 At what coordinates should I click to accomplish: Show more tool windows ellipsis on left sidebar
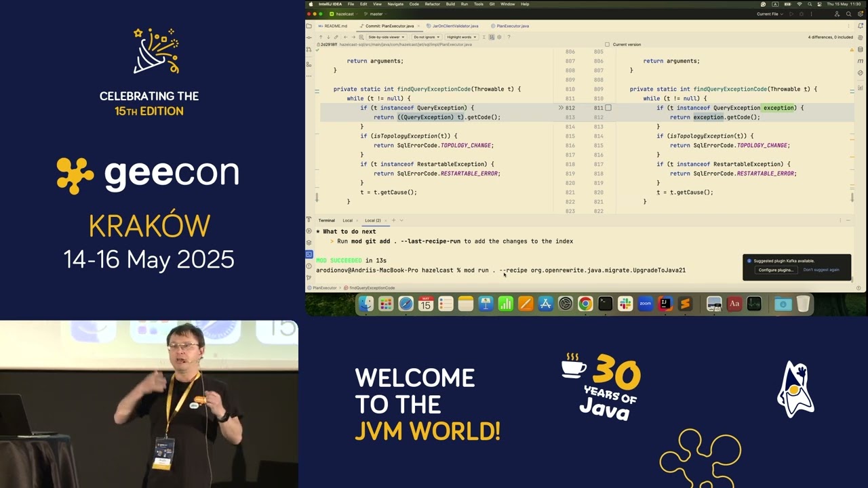[309, 75]
